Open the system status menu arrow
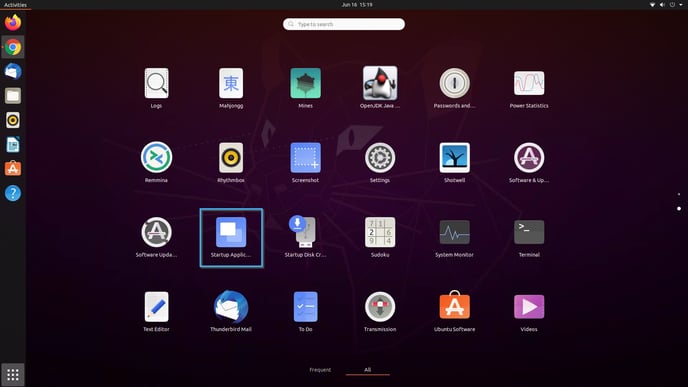This screenshot has width=688, height=387. pos(681,5)
